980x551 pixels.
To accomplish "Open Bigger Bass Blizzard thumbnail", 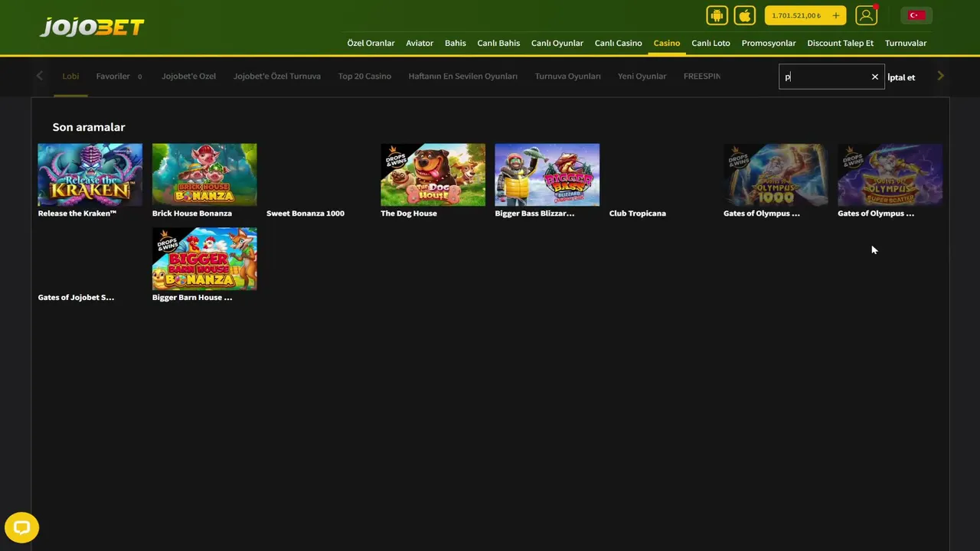I will (x=547, y=174).
